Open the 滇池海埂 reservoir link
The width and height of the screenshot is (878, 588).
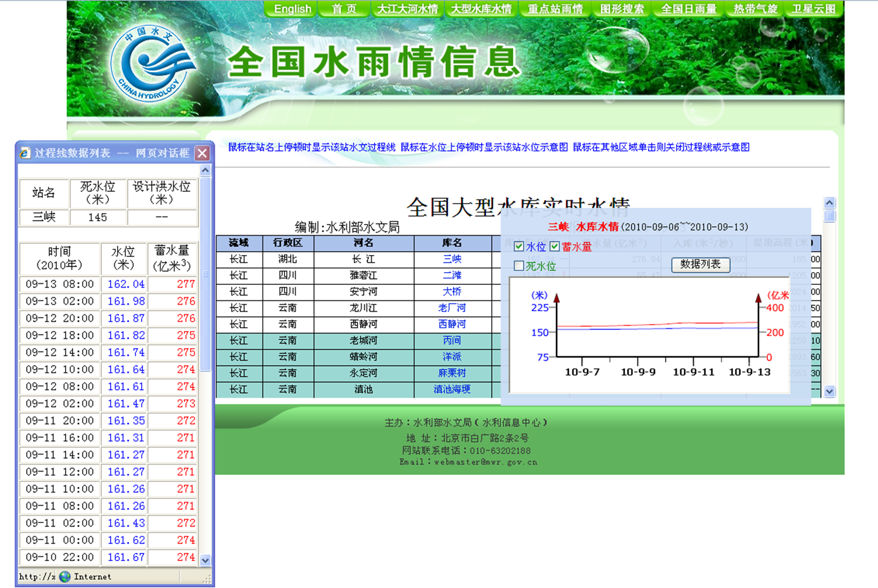tap(452, 389)
